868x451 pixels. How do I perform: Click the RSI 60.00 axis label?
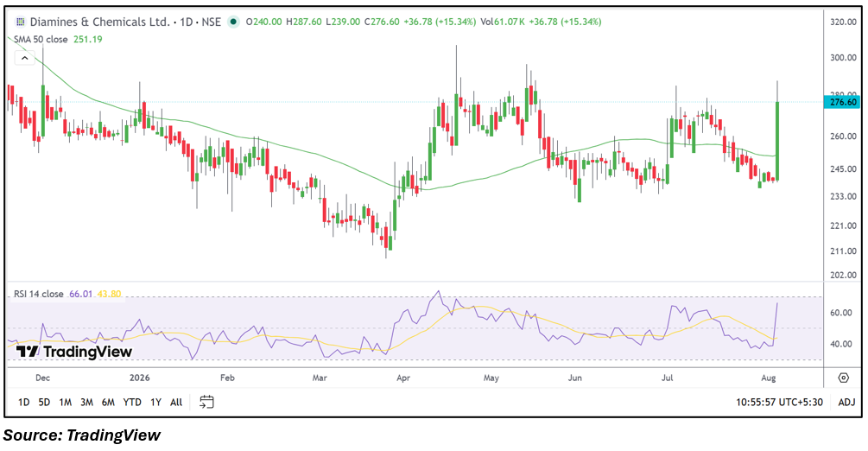pyautogui.click(x=841, y=313)
